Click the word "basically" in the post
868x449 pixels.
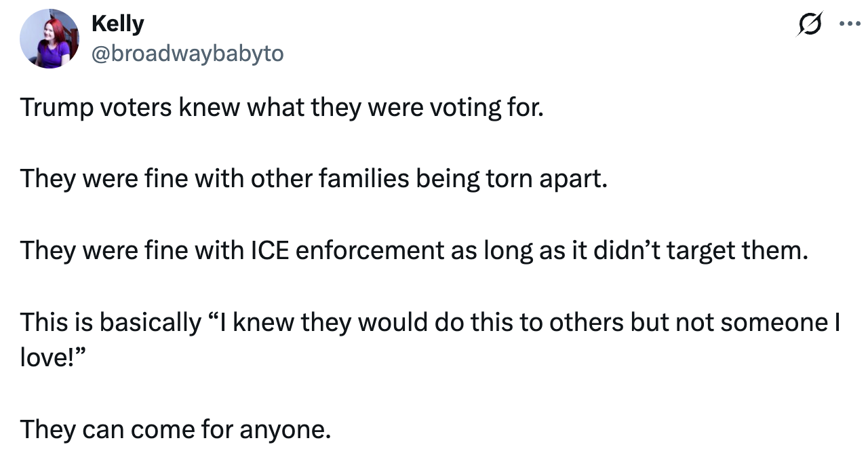click(151, 321)
